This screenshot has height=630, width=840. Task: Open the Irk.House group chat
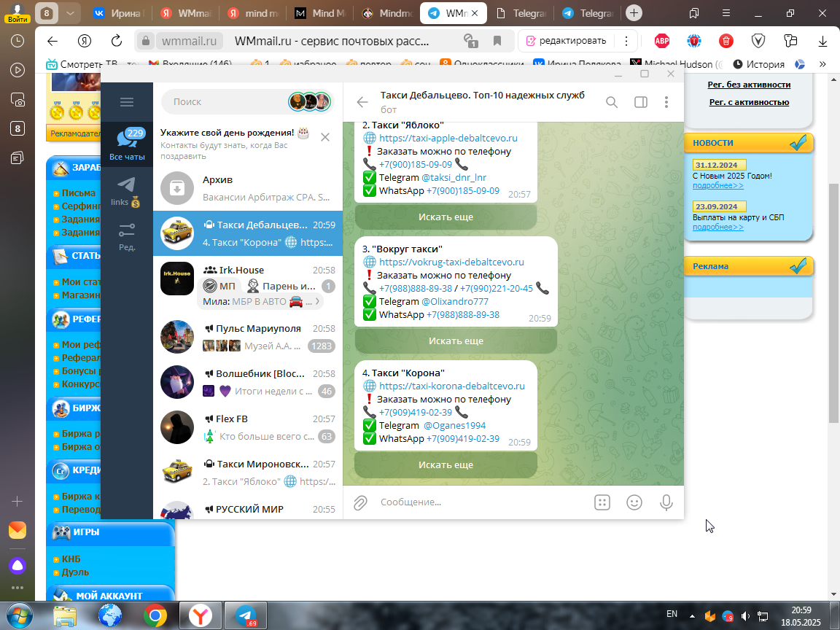point(248,278)
